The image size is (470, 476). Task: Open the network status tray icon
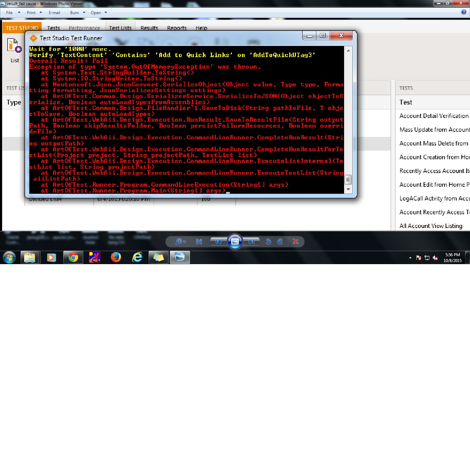click(x=427, y=258)
